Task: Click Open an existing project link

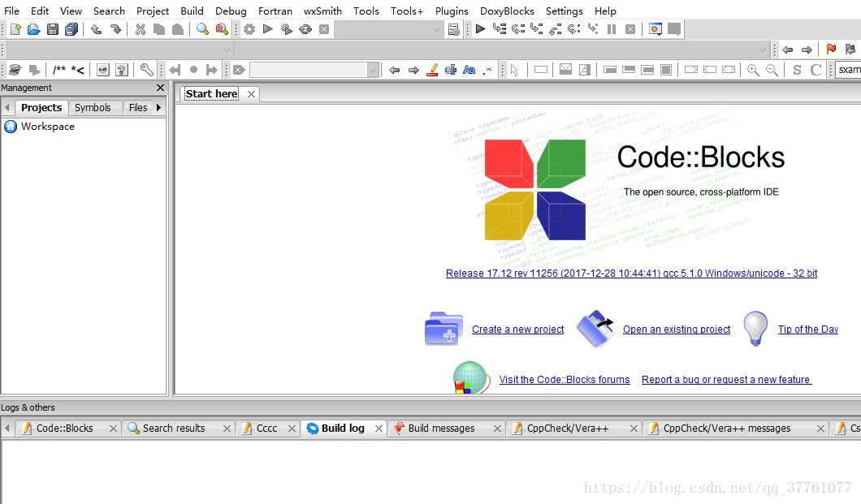Action: click(677, 329)
